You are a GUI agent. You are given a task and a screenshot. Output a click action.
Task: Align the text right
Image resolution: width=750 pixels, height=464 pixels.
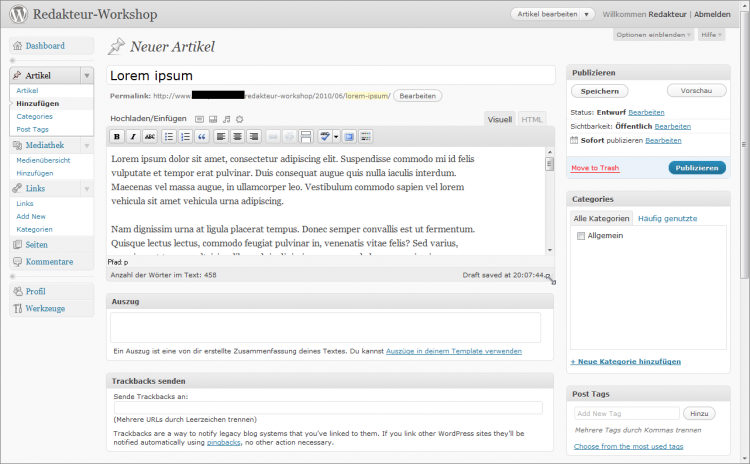(x=254, y=137)
